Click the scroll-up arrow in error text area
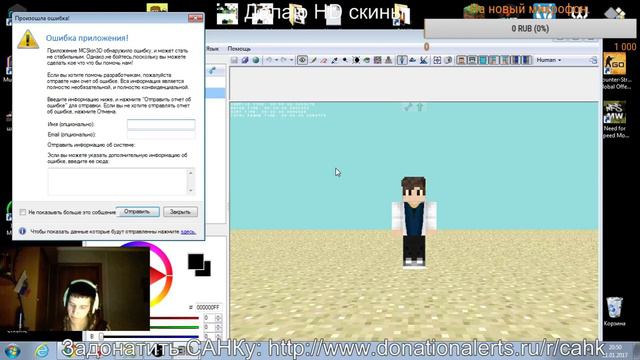This screenshot has height=360, width=640. tap(191, 173)
